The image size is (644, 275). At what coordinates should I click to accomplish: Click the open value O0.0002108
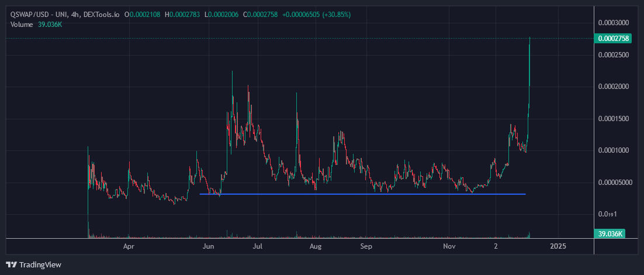tap(143, 15)
